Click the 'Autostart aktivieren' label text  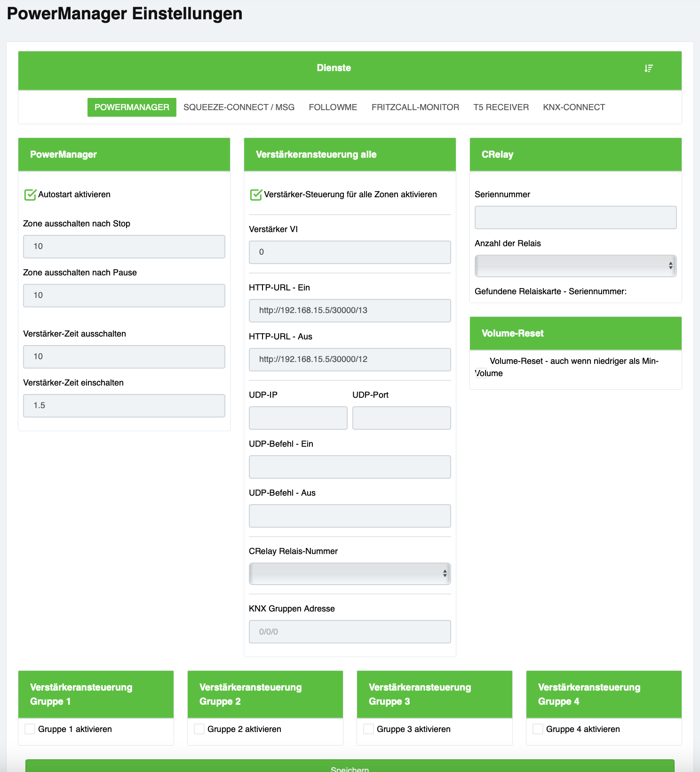click(x=74, y=194)
